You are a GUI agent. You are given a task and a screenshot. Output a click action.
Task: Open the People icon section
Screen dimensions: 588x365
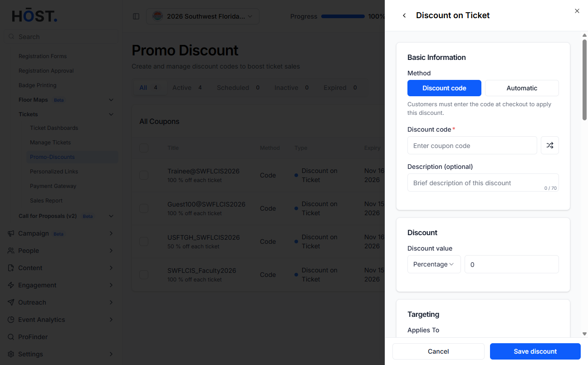(60, 251)
